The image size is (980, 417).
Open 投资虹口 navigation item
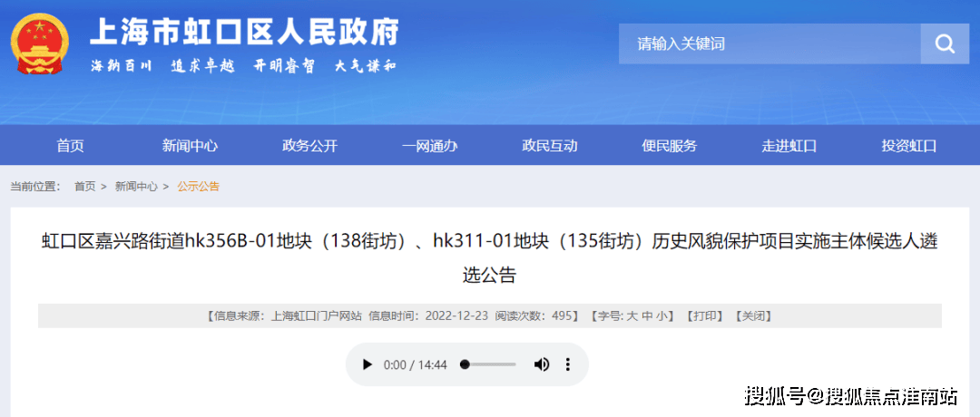click(x=908, y=146)
